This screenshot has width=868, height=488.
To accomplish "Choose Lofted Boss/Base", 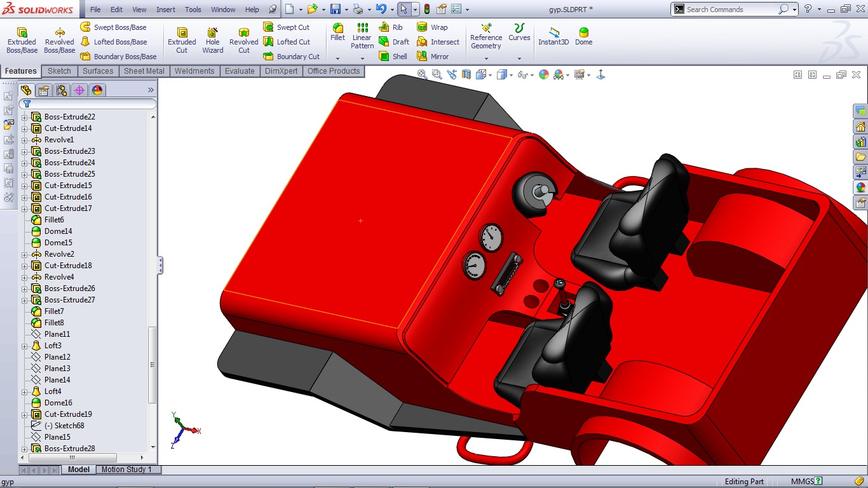I will [114, 42].
